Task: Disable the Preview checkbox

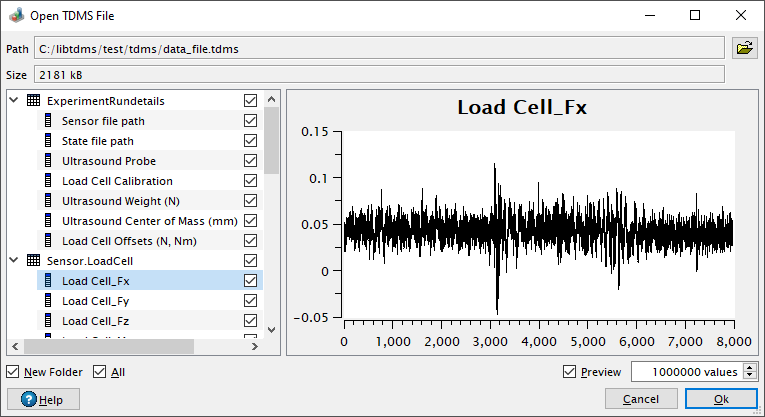Action: pos(569,372)
